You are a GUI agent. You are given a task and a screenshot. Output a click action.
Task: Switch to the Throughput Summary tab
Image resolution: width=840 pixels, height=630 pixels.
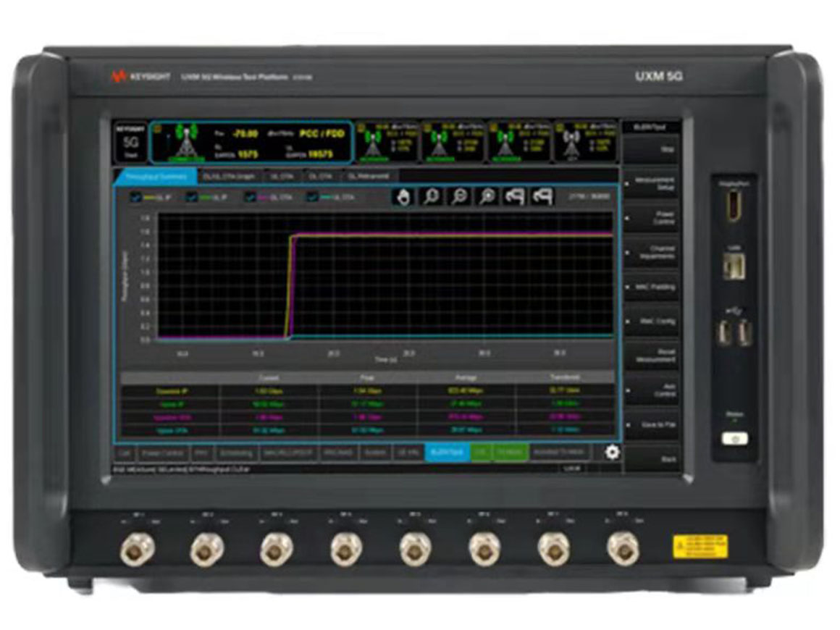tap(156, 176)
